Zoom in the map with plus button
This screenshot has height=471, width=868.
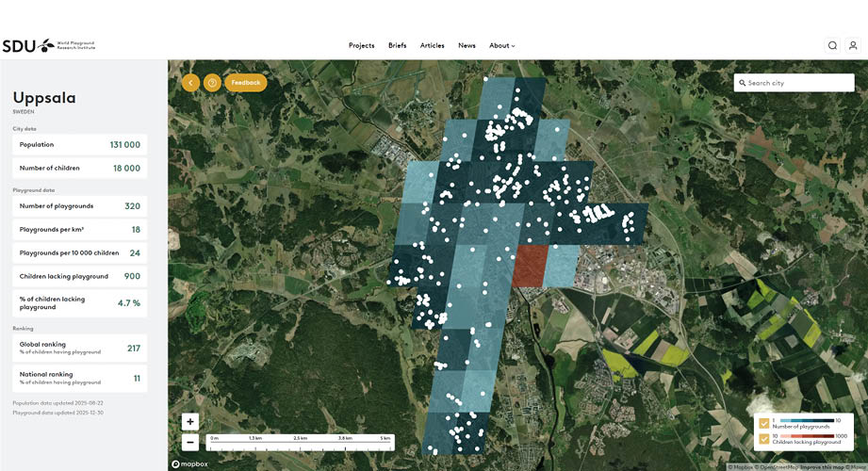(190, 422)
